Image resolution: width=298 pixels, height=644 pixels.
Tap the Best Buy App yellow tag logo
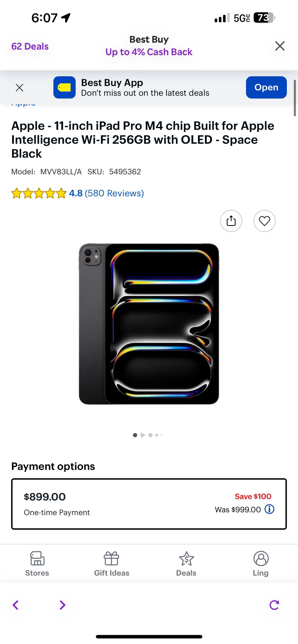64,87
